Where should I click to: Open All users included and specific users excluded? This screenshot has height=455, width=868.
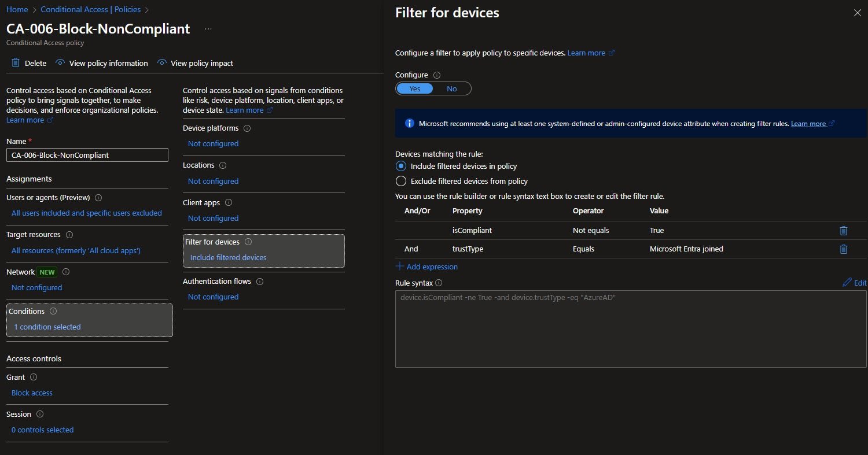pos(86,213)
